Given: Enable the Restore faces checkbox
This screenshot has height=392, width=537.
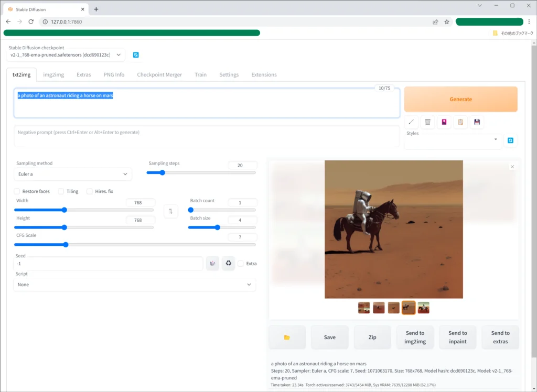Looking at the screenshot, I should coord(17,191).
